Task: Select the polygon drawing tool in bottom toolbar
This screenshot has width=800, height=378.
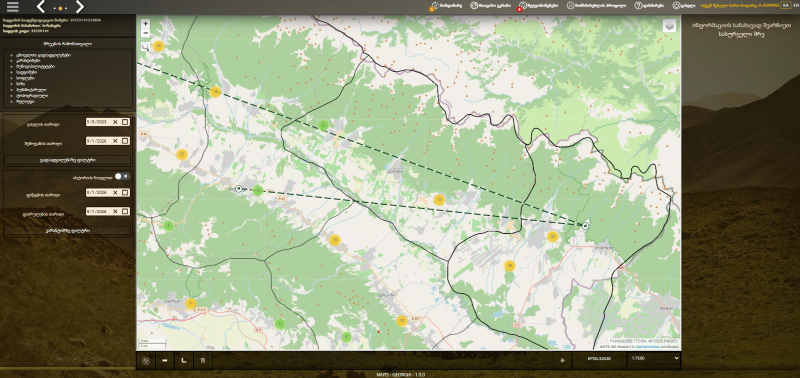Action: pyautogui.click(x=146, y=361)
